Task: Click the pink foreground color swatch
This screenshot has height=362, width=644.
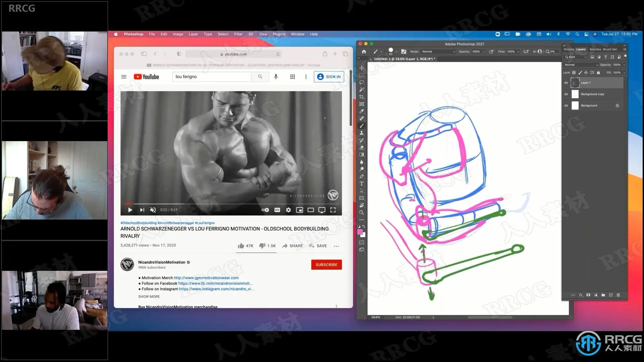Action: tap(360, 232)
